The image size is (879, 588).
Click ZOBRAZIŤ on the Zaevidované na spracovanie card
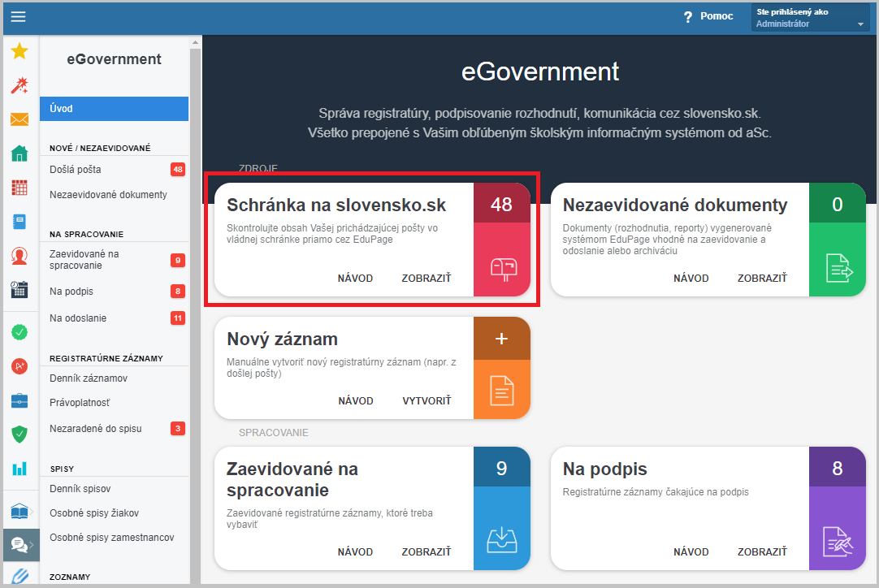(427, 552)
